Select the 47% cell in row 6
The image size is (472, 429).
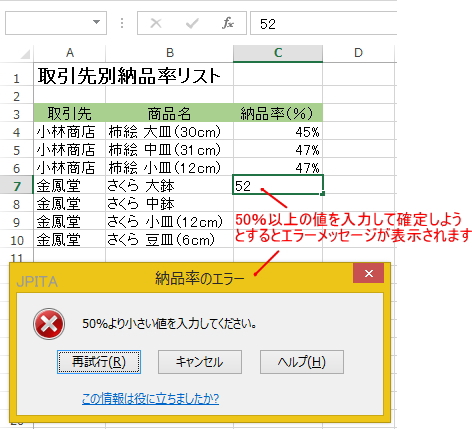[278, 167]
